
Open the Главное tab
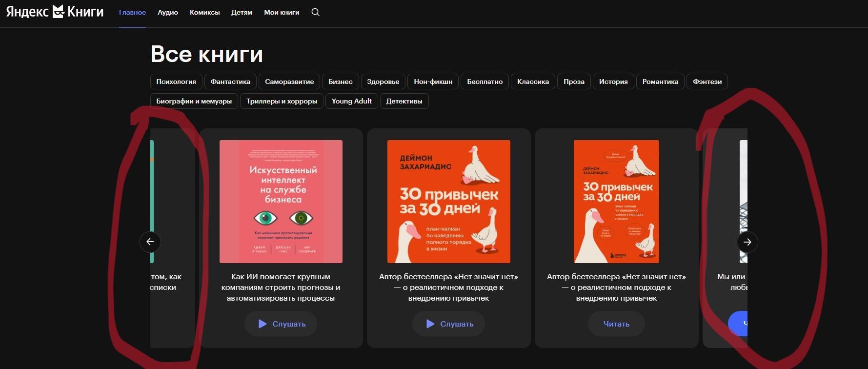tap(132, 12)
